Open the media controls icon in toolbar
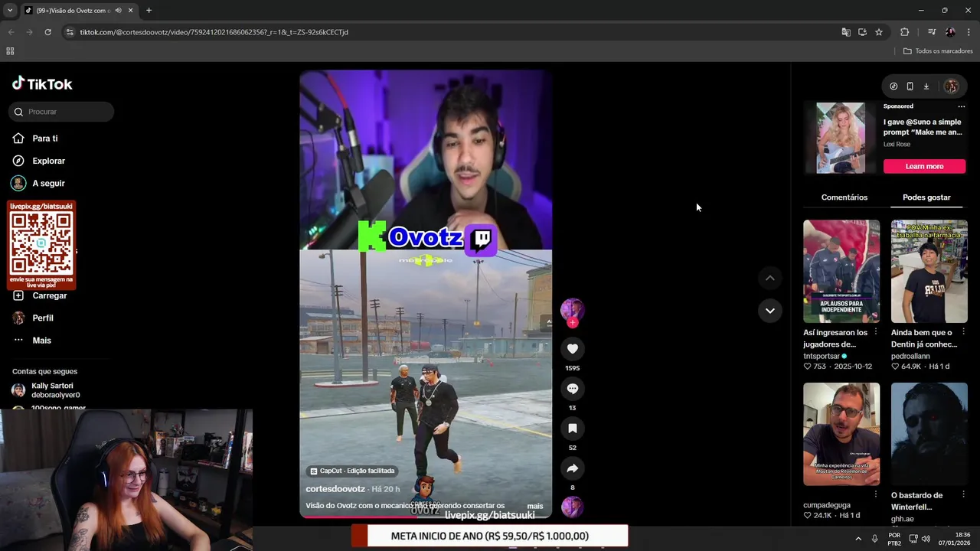 tap(932, 32)
